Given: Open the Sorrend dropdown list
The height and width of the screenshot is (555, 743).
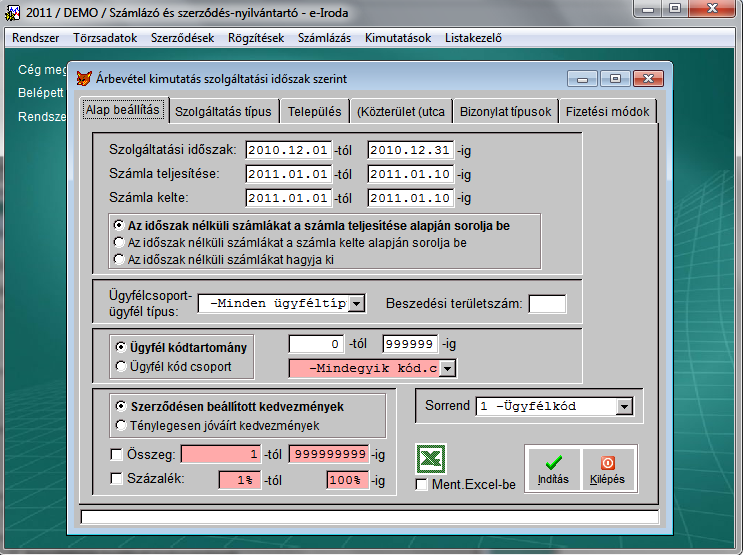Looking at the screenshot, I should pyautogui.click(x=625, y=407).
